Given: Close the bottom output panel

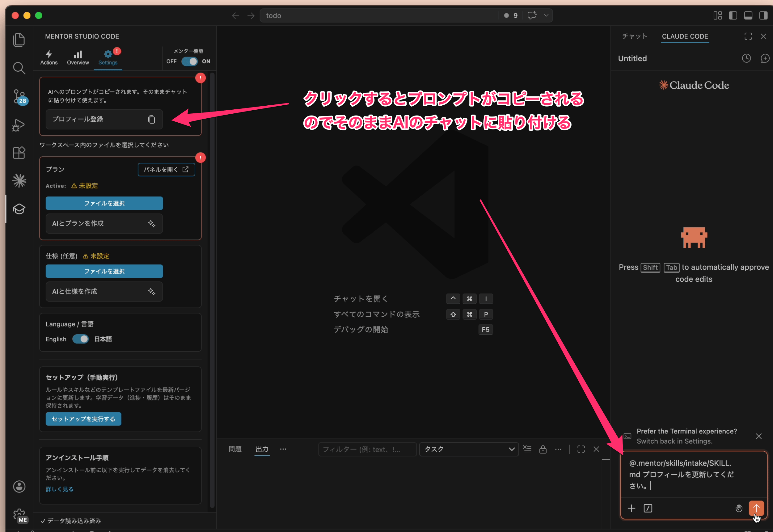Looking at the screenshot, I should [596, 449].
